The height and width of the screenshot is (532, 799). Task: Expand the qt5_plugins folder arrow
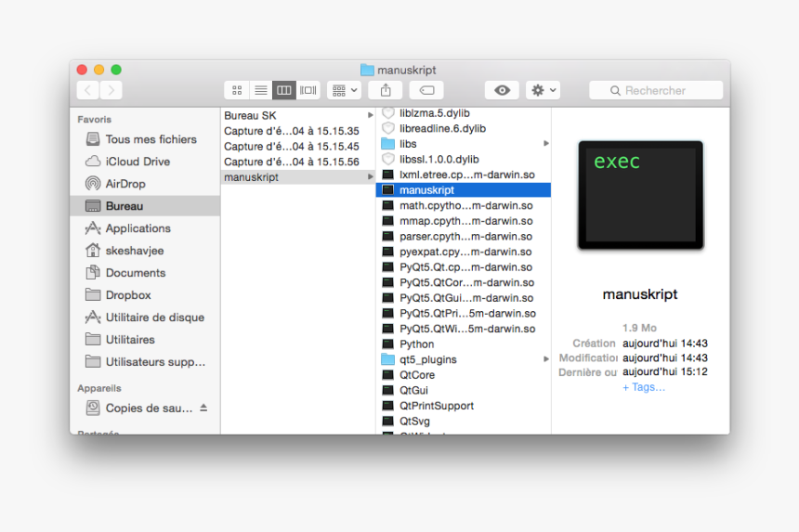pyautogui.click(x=546, y=359)
